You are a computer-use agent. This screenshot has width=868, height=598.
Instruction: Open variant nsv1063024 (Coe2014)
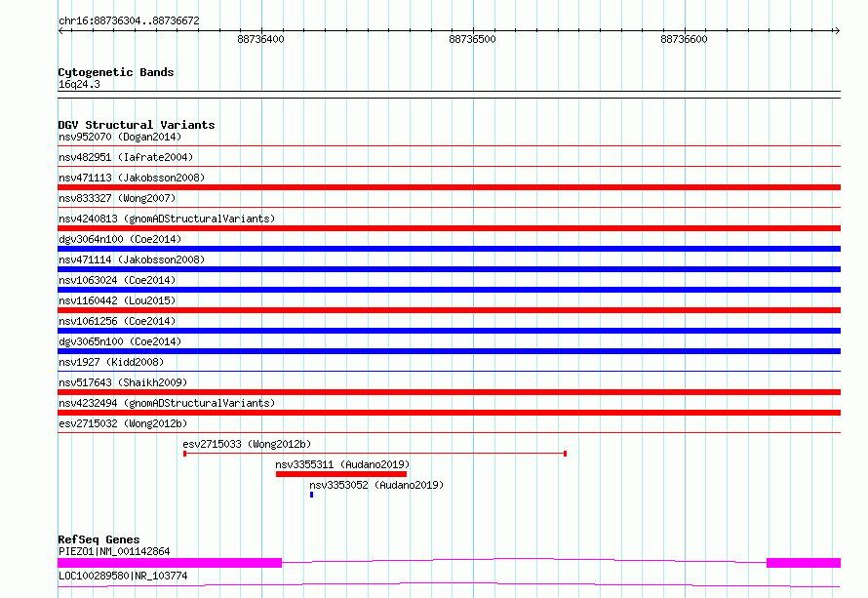point(117,280)
